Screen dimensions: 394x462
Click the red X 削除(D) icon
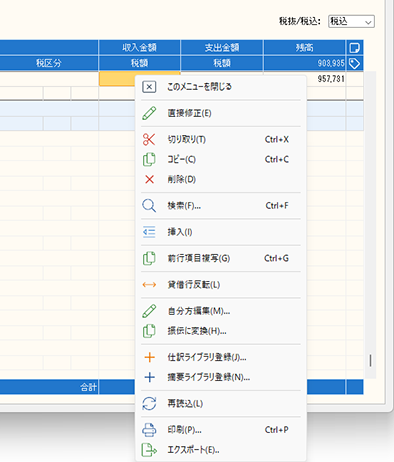pos(149,179)
